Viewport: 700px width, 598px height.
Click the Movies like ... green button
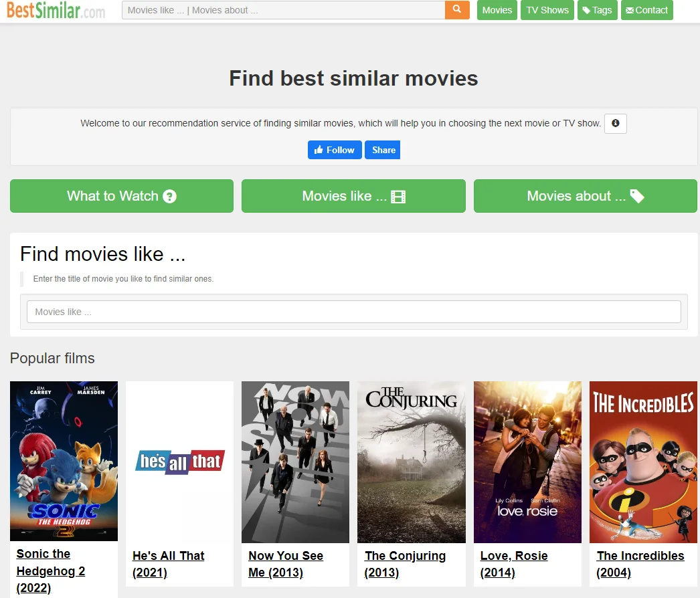click(353, 196)
